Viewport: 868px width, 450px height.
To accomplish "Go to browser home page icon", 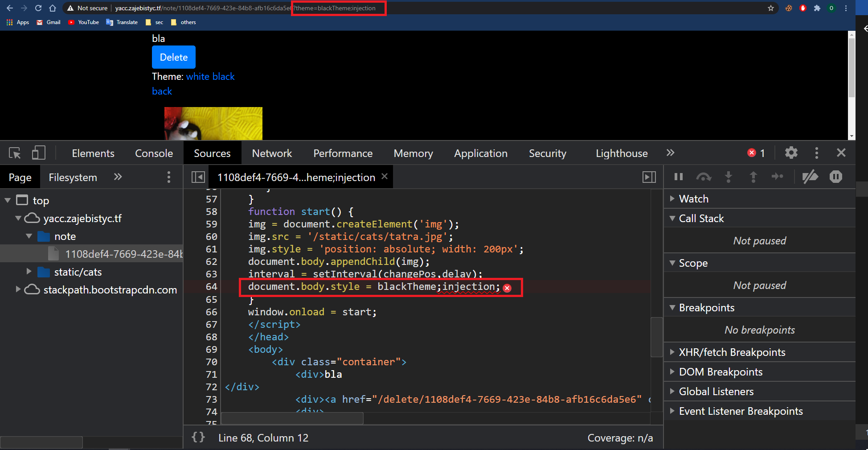I will 53,8.
